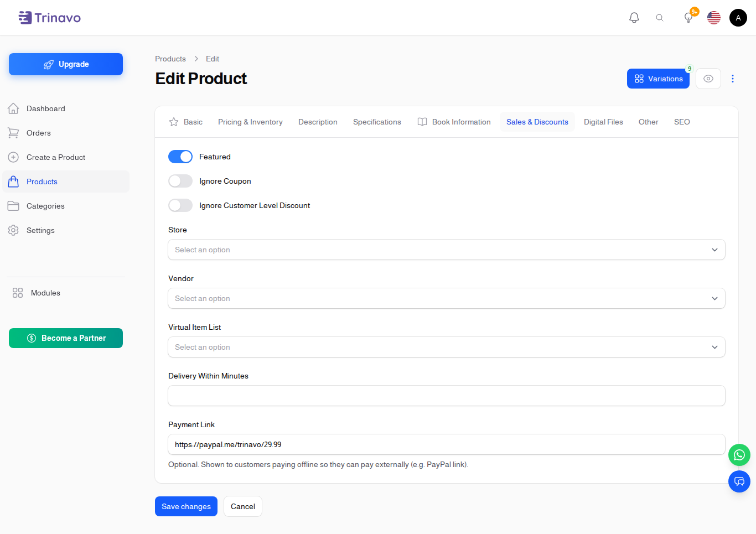Open the lightbulb tips icon

688,18
